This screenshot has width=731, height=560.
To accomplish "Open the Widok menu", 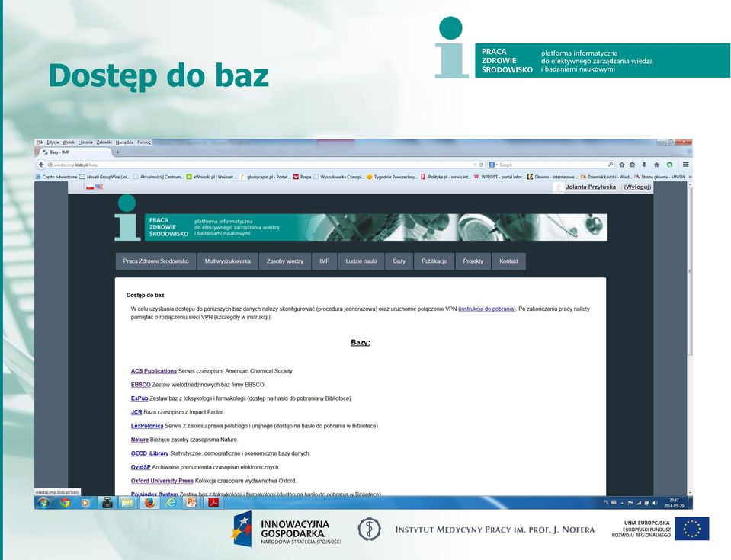I will 69,142.
